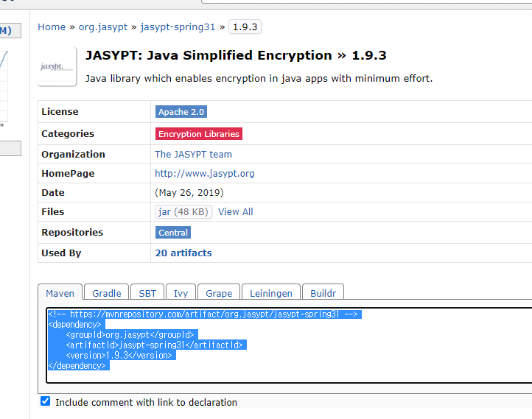This screenshot has width=532, height=419.
Task: Click the Repositories row label
Action: (x=72, y=232)
